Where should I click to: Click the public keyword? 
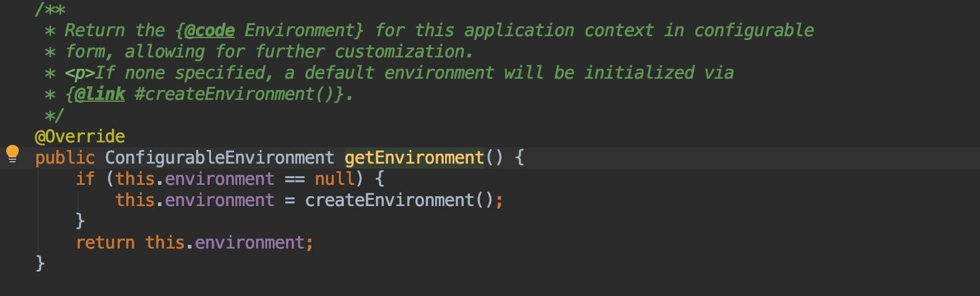click(65, 158)
